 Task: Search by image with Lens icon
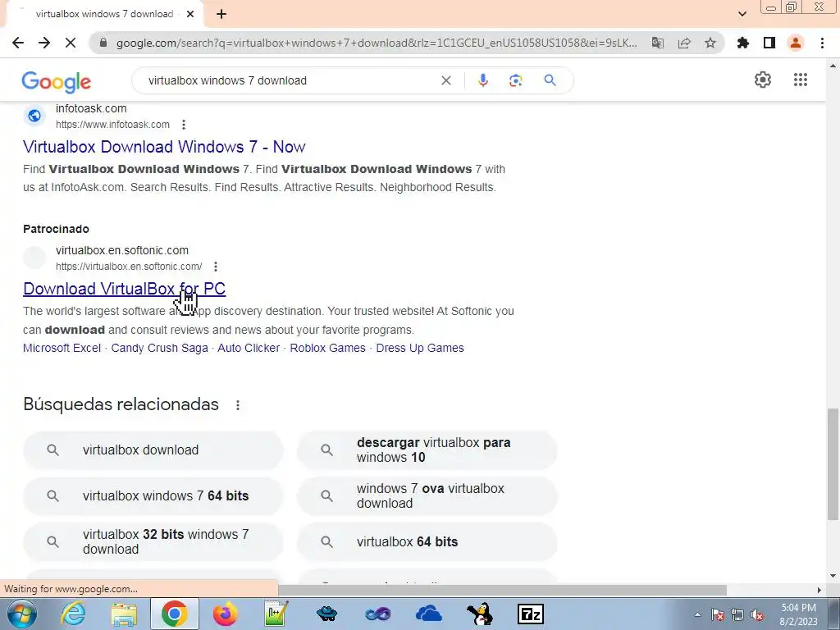point(515,80)
